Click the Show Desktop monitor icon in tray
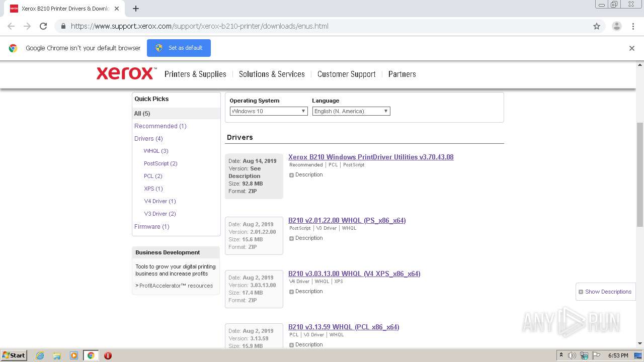The height and width of the screenshot is (362, 644). 638,355
